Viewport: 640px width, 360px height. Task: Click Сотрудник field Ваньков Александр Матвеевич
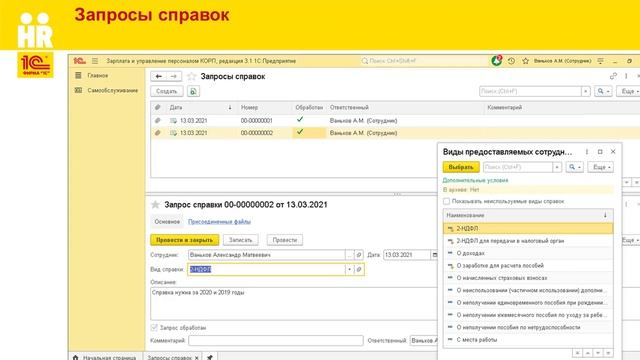(x=267, y=255)
